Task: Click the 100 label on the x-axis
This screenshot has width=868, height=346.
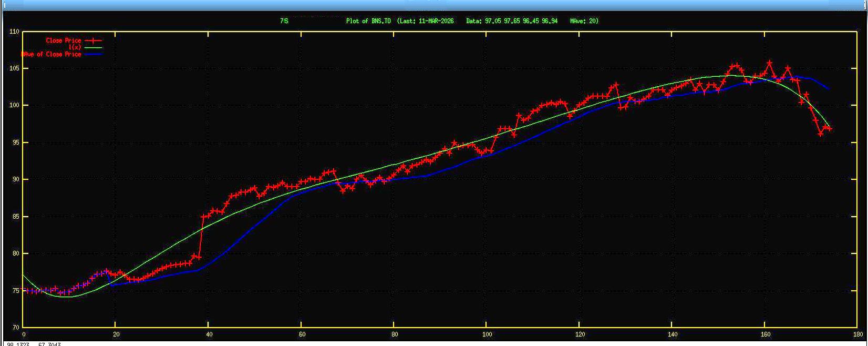Action: click(x=487, y=334)
